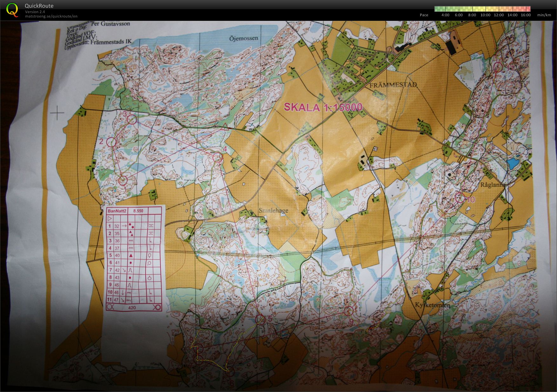This screenshot has width=557, height=392.
Task: Click control circle 5 on the map
Action: pos(260,319)
